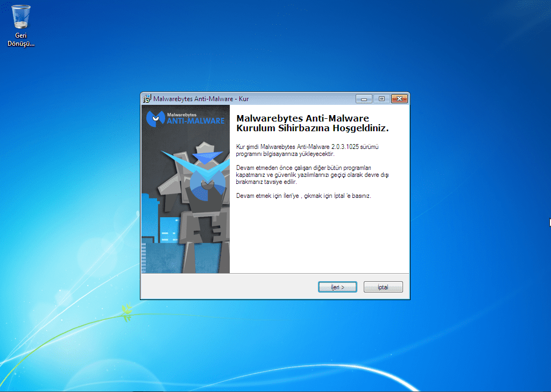551x392 pixels.
Task: Maximize the Malwarebytes setup window
Action: point(382,99)
